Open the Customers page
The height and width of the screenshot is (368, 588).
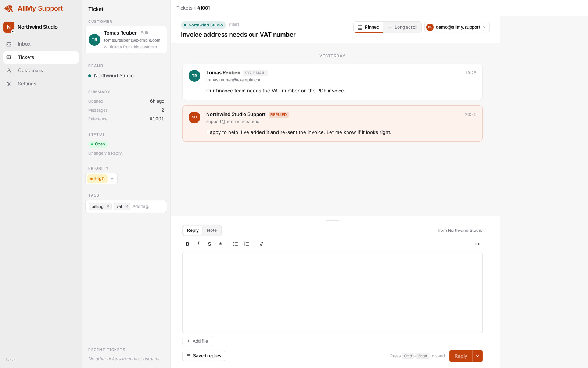pos(41,71)
